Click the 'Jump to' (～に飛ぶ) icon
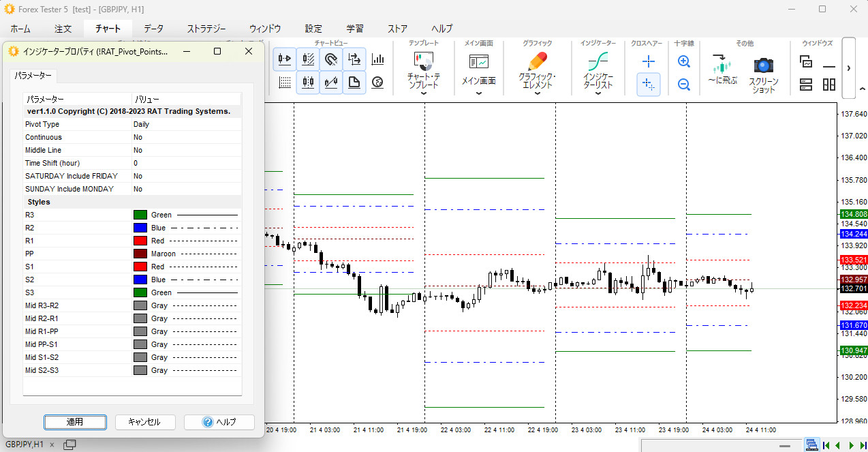The image size is (868, 452). pos(722,65)
